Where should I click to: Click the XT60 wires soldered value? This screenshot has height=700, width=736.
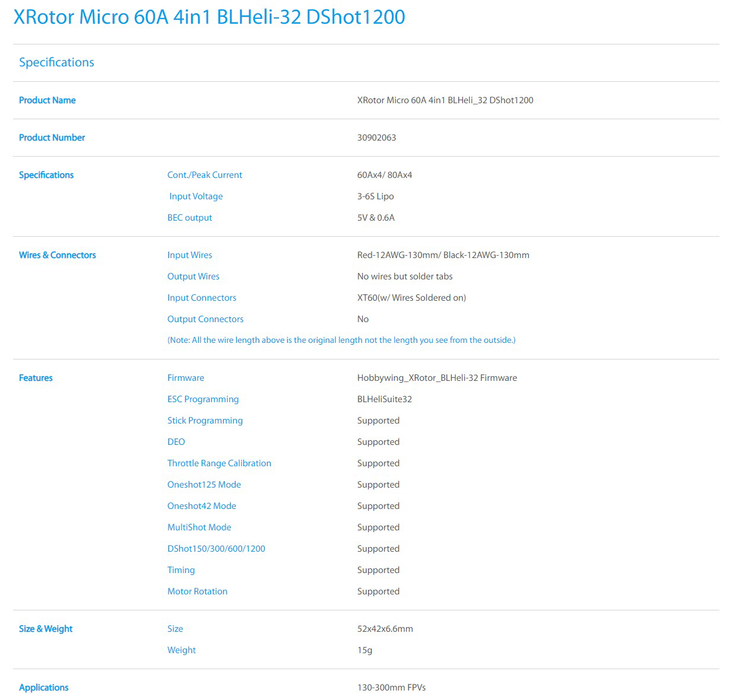[x=411, y=298]
